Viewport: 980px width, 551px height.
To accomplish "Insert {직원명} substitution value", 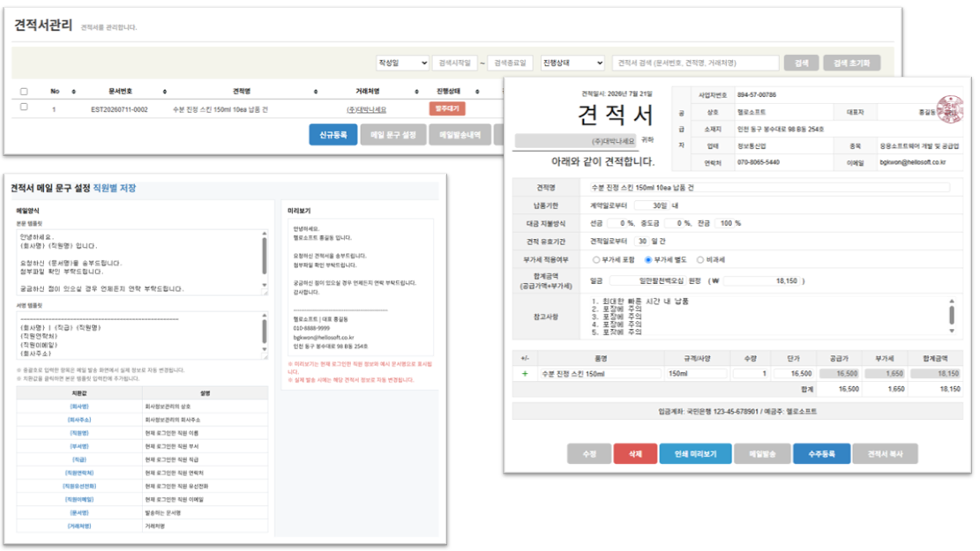I will coord(79,433).
